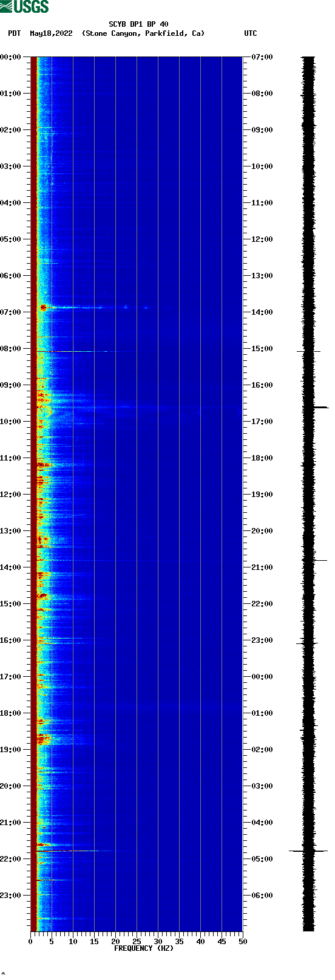
Task: Click the 23:00 PDT time label
Action: (x=11, y=896)
